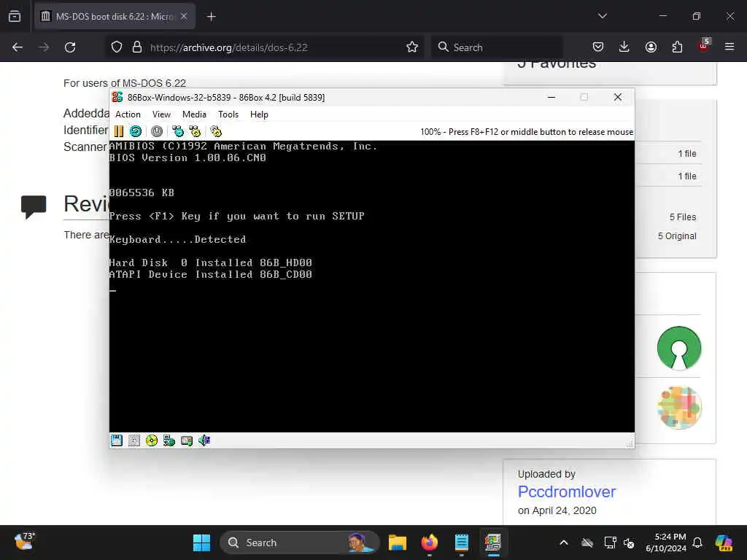Viewport: 747px width, 560px height.
Task: Open clock showing 5:24 PM
Action: tap(665, 542)
